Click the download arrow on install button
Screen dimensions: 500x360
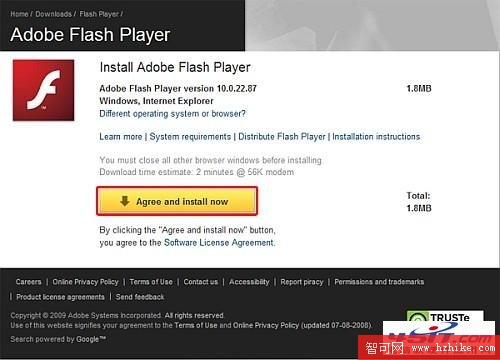pyautogui.click(x=125, y=201)
